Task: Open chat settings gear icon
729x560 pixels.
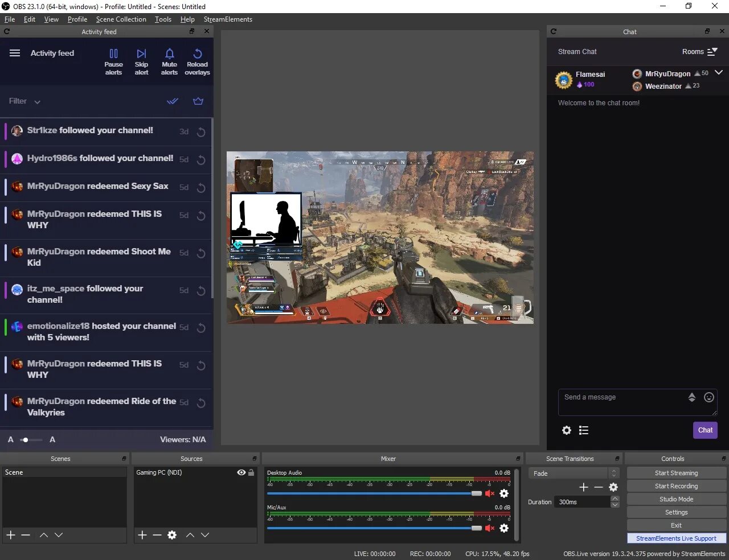Action: point(567,430)
